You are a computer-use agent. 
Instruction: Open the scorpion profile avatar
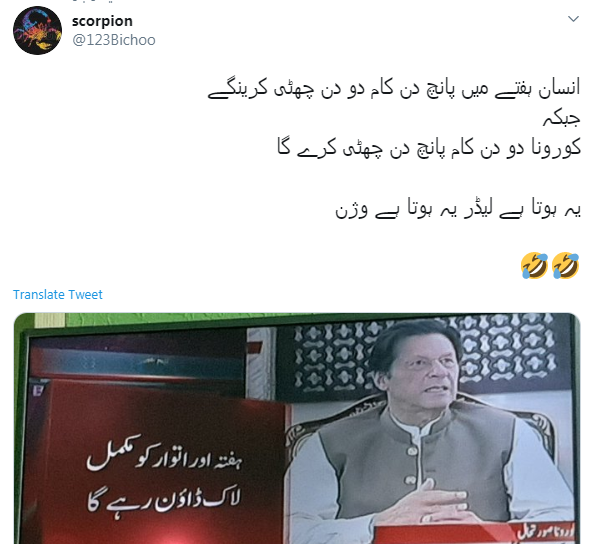coord(37,30)
